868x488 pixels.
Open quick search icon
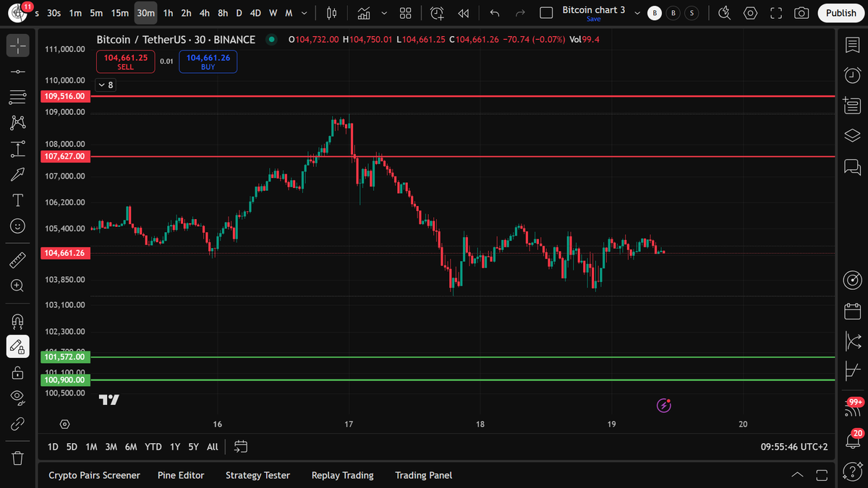pyautogui.click(x=724, y=13)
